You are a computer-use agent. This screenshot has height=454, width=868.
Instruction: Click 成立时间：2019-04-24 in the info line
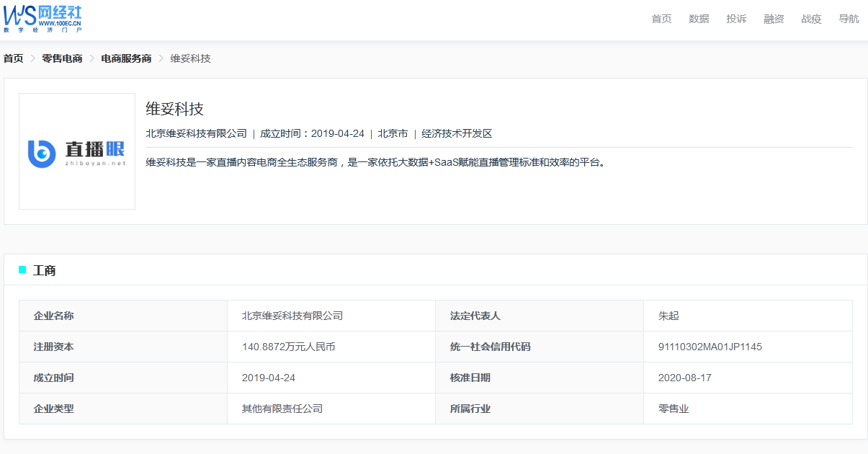(x=312, y=133)
